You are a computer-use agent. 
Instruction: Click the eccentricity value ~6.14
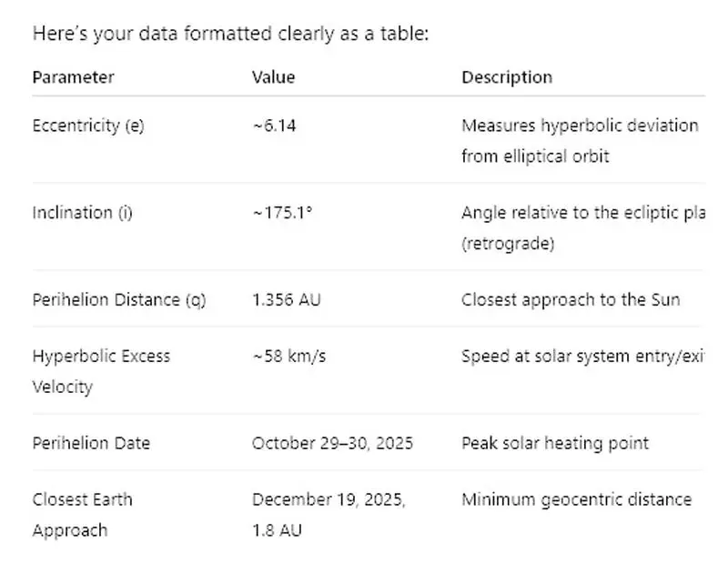tap(274, 126)
